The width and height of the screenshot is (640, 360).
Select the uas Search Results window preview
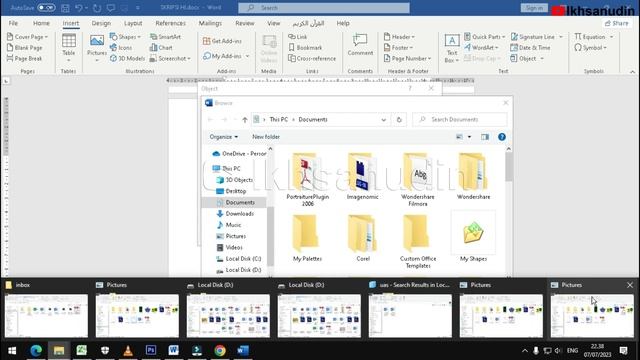click(x=410, y=316)
